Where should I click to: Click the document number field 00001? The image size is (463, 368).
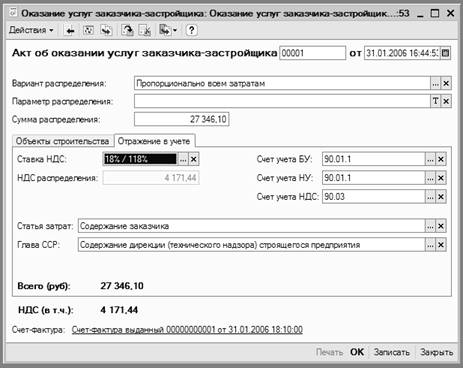(x=312, y=53)
